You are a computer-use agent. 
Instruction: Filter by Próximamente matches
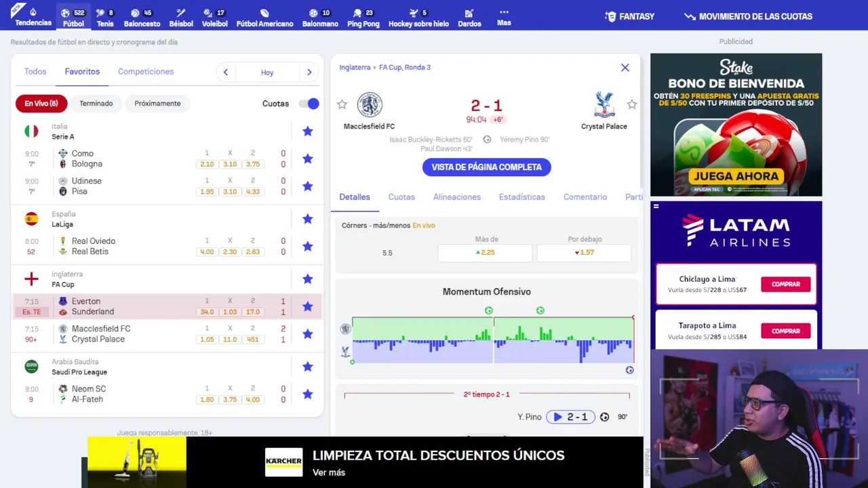(x=157, y=104)
